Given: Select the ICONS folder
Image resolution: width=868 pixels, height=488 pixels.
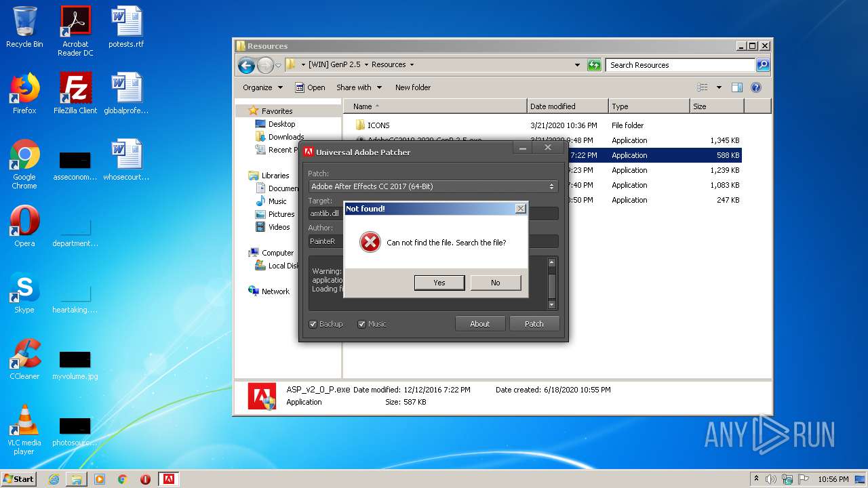Looking at the screenshot, I should pyautogui.click(x=378, y=125).
